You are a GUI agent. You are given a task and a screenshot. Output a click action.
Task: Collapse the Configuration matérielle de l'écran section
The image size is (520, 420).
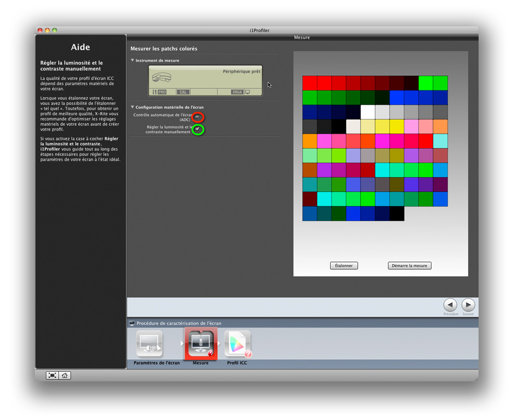point(133,107)
